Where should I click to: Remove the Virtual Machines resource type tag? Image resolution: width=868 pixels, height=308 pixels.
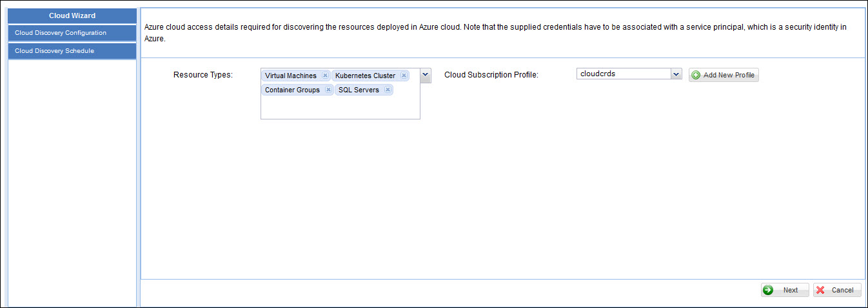pos(326,76)
